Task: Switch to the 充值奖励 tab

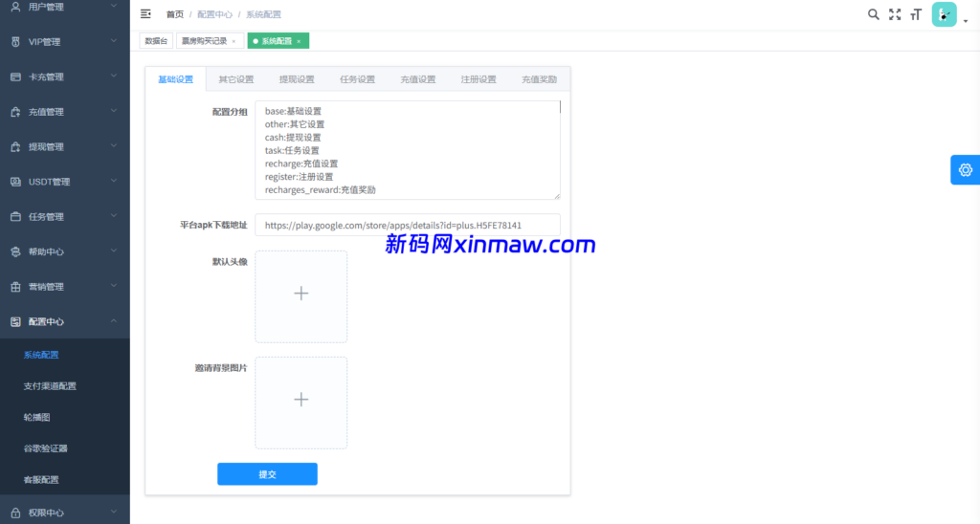Action: click(540, 79)
